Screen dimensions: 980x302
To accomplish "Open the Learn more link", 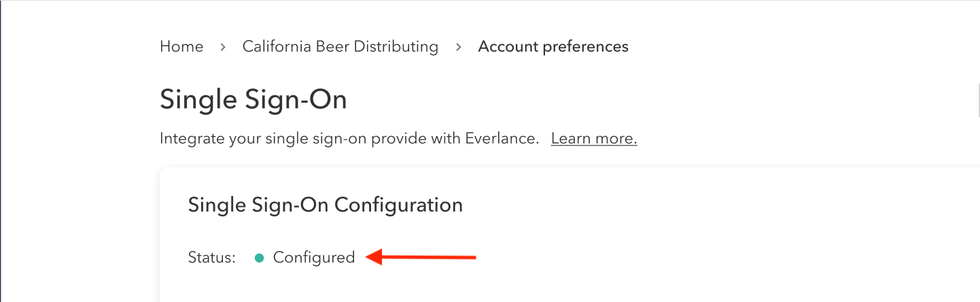I will point(593,139).
